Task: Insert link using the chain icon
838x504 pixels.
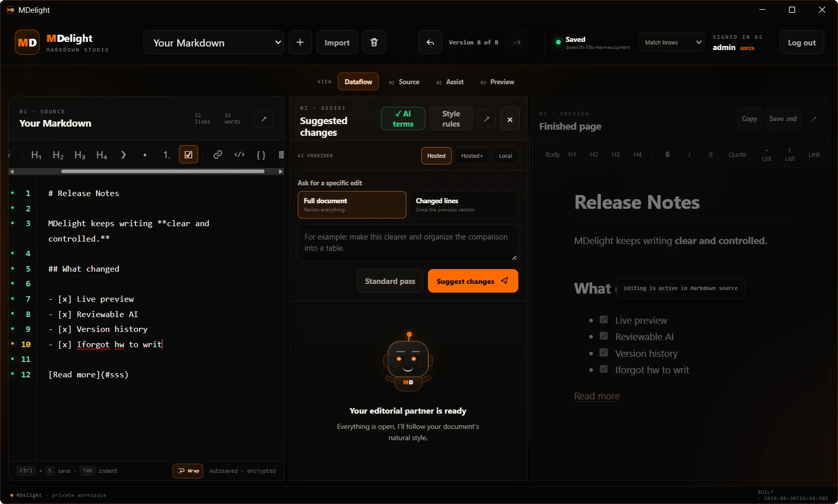Action: point(218,155)
